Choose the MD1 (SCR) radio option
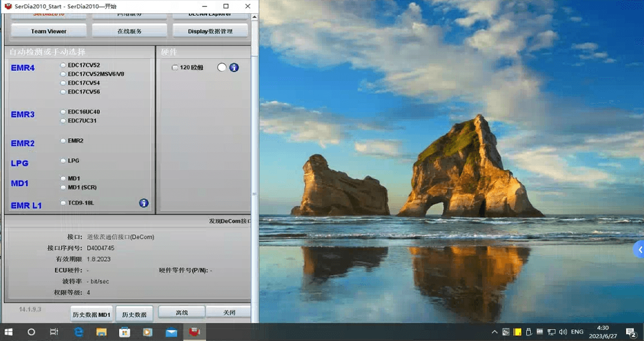Viewport: 644px width, 341px height. [63, 187]
